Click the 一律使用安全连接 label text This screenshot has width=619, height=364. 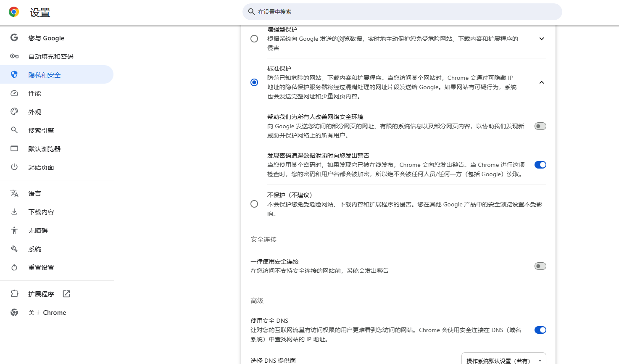click(275, 261)
